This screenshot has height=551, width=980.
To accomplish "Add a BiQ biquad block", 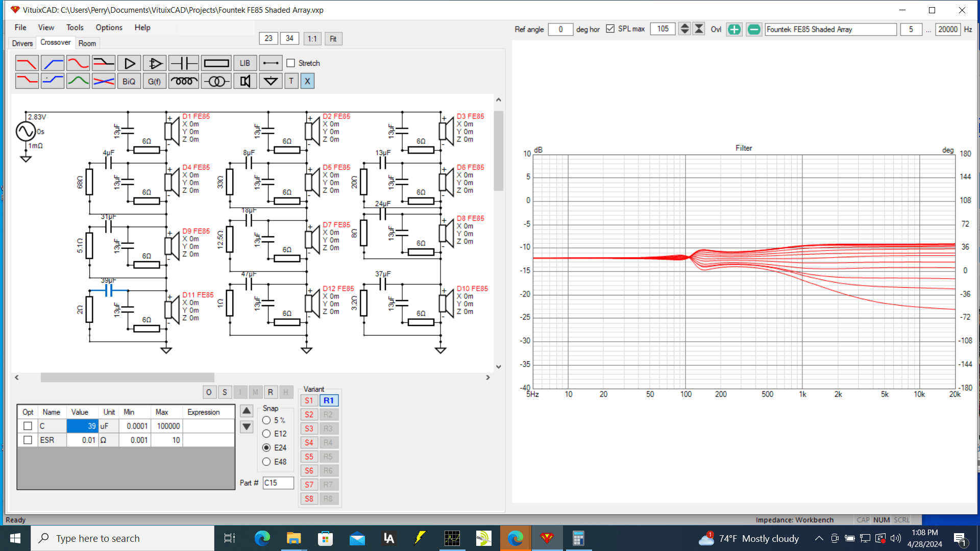I will point(129,81).
